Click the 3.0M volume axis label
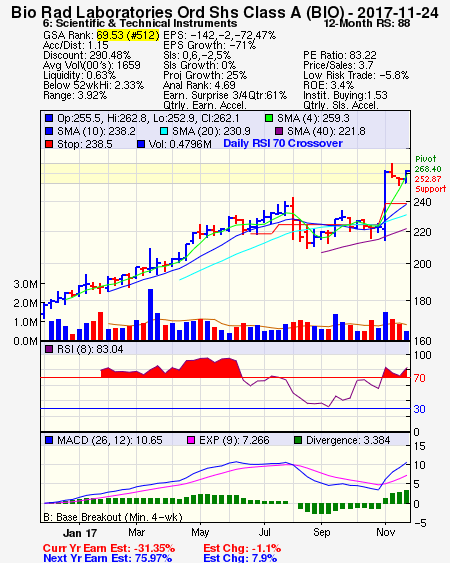This screenshot has width=450, height=563. [x=25, y=284]
